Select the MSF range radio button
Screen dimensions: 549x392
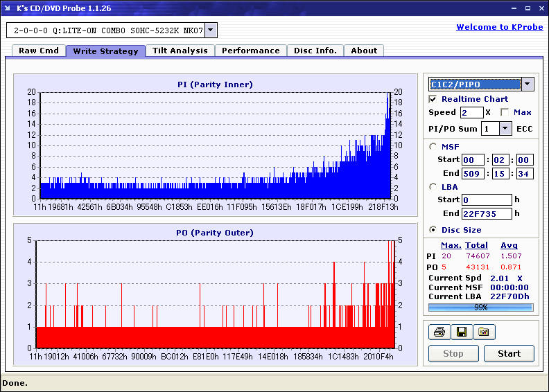(433, 146)
